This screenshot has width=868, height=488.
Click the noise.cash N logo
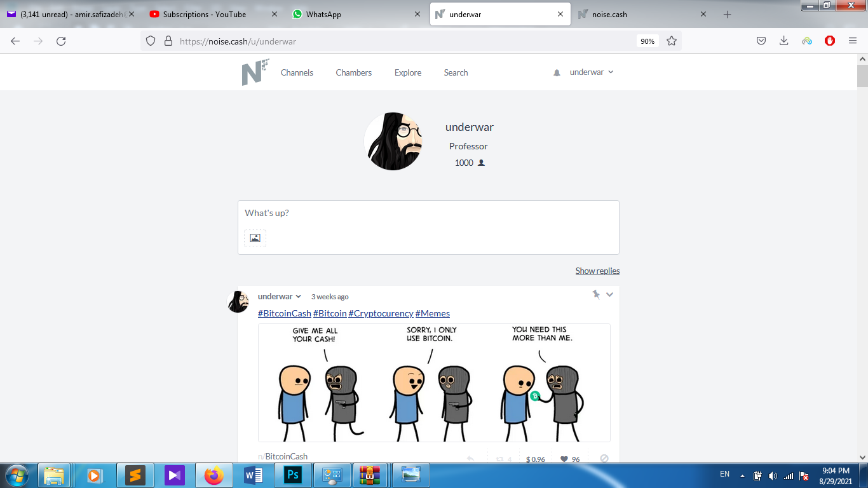(x=255, y=72)
